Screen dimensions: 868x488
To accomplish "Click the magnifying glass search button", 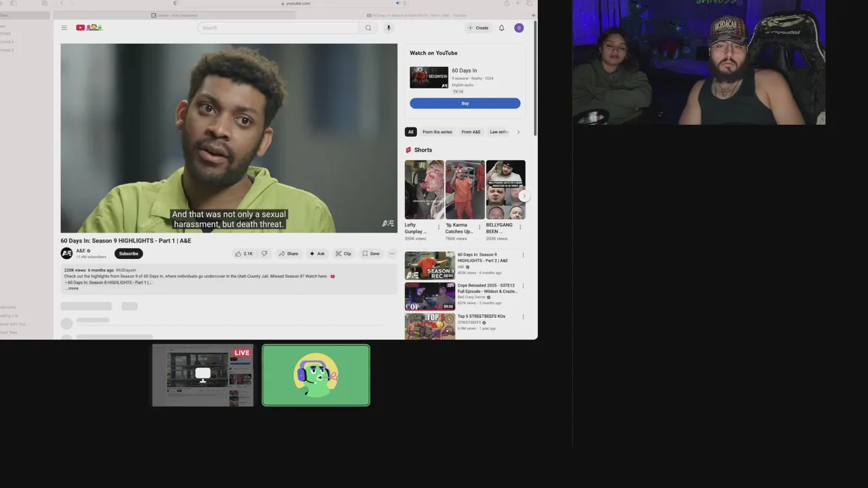I will click(x=368, y=28).
